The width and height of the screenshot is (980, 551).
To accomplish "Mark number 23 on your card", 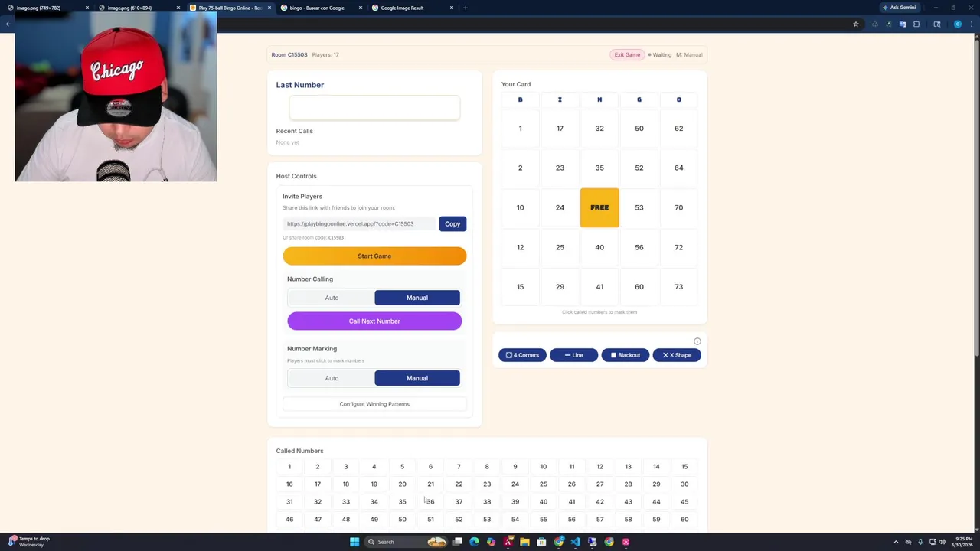I will click(560, 168).
